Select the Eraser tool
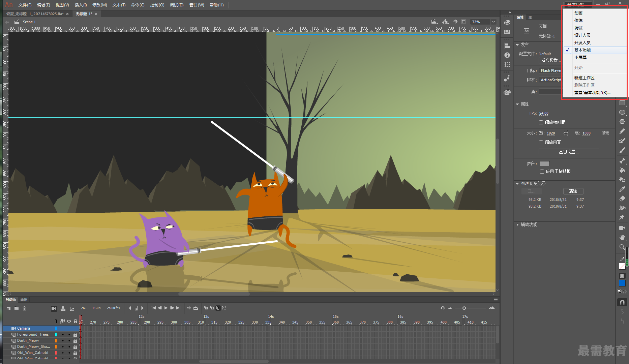629x364 pixels. [622, 199]
